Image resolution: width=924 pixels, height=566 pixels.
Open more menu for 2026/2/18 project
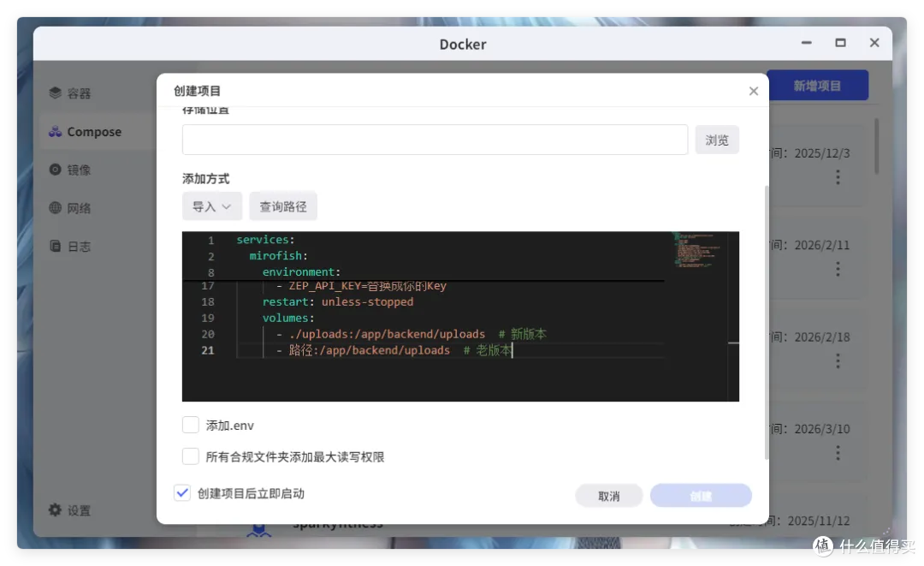coord(838,360)
